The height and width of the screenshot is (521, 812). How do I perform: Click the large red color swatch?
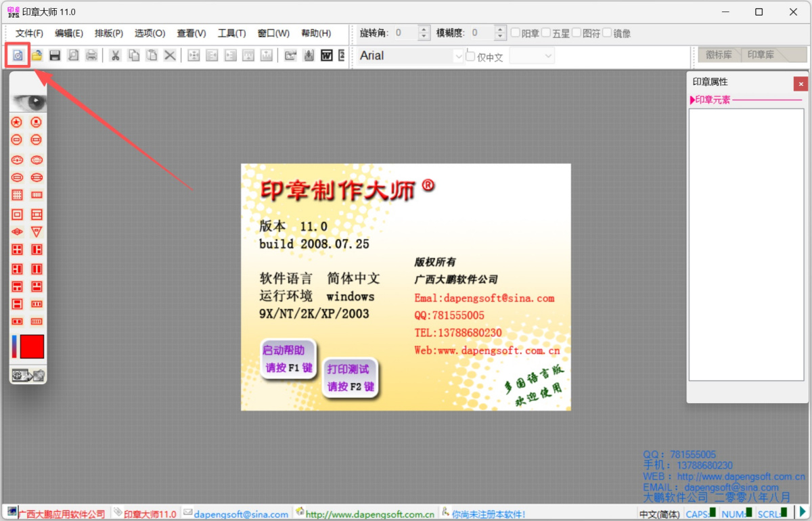tap(32, 346)
